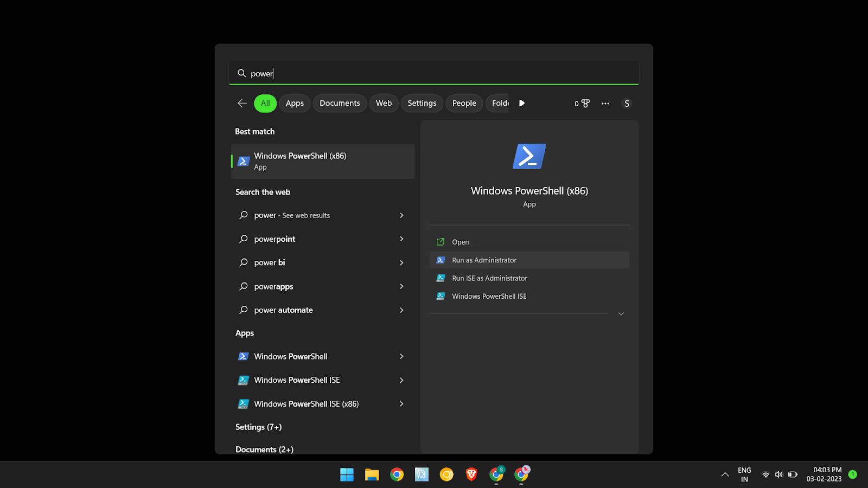This screenshot has height=488, width=868.
Task: Select the All filter tab
Action: (x=265, y=103)
